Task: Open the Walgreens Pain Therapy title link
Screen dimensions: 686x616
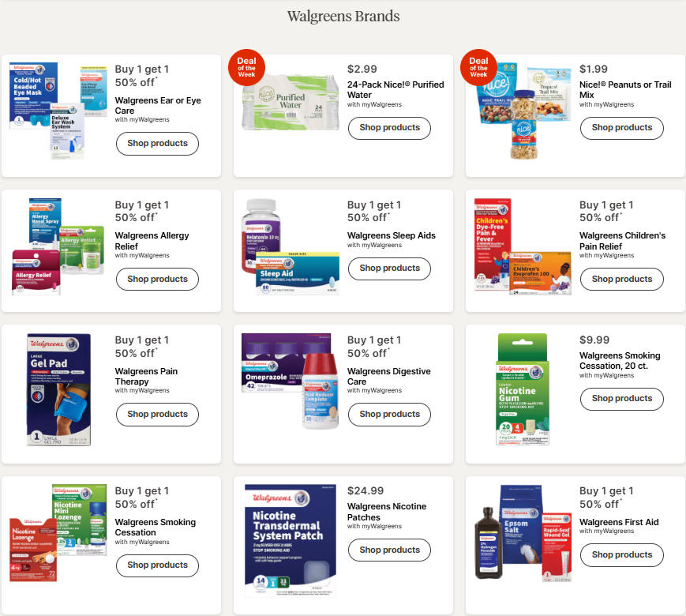Action: [146, 376]
